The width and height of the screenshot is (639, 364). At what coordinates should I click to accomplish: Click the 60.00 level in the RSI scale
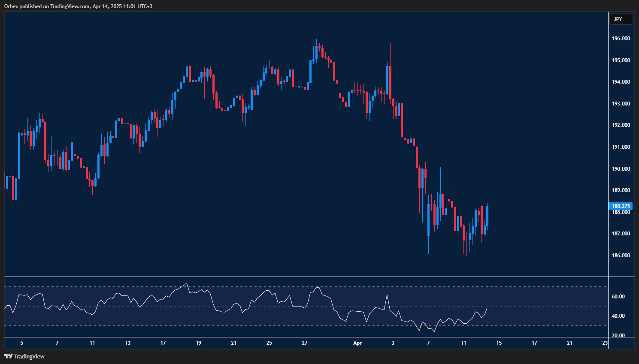click(x=618, y=296)
